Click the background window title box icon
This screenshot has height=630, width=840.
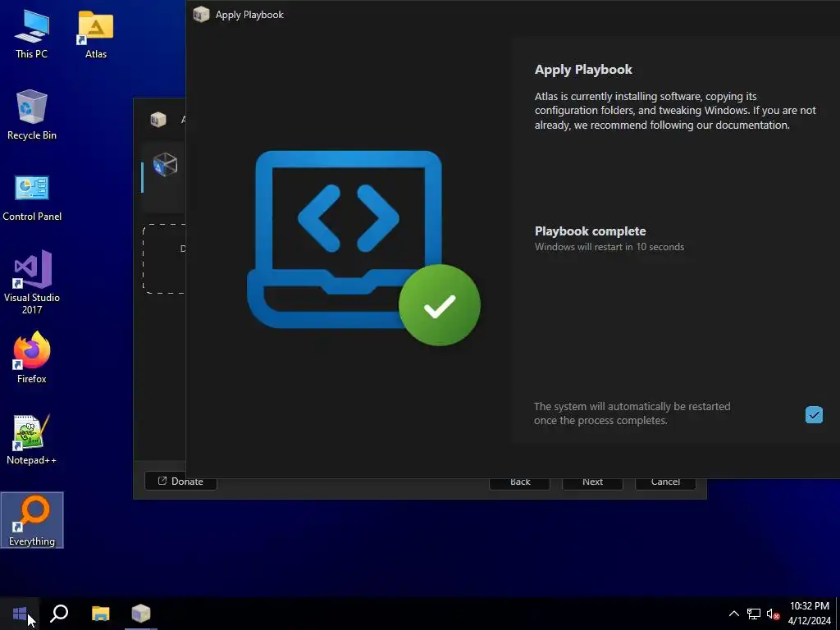click(x=158, y=119)
